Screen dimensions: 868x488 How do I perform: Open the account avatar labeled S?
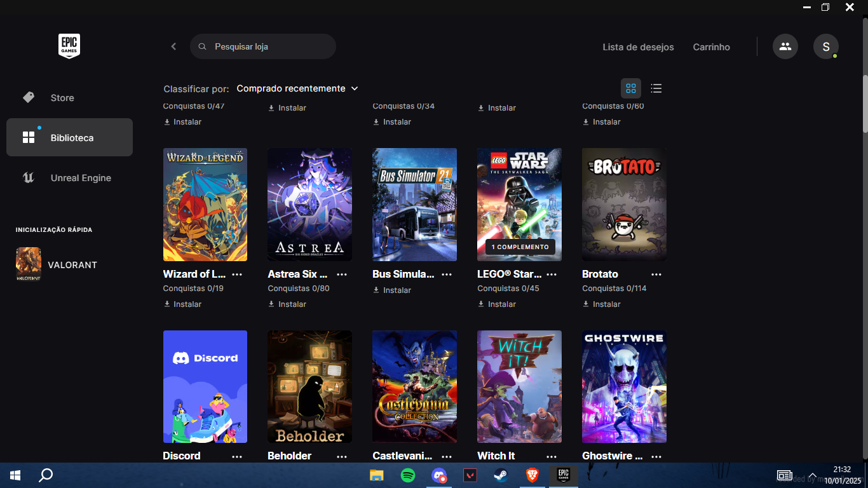(x=826, y=46)
